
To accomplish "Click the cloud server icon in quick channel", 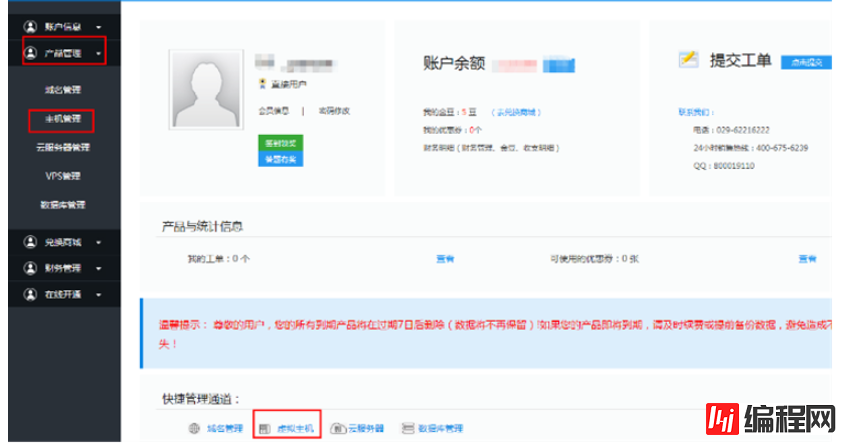I will coord(338,428).
